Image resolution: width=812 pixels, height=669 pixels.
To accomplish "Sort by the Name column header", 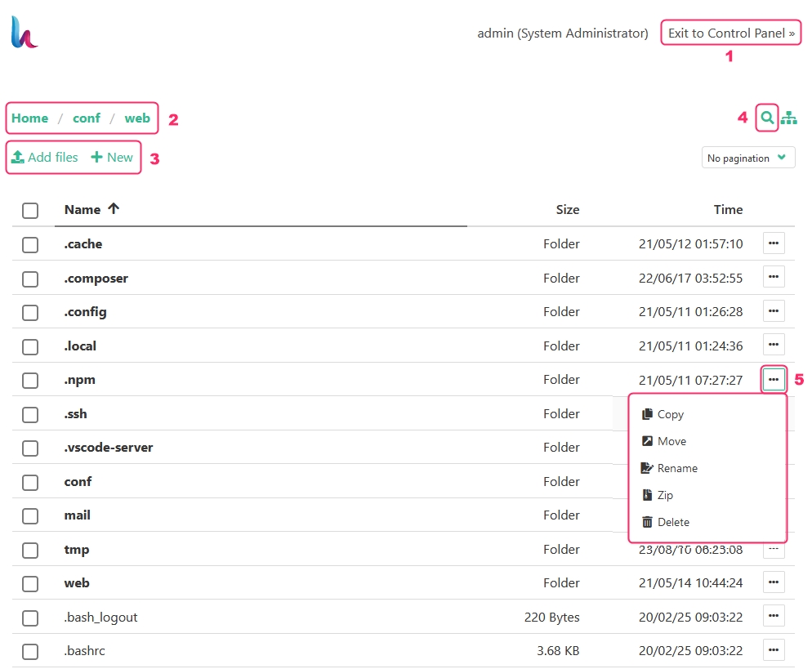I will click(83, 210).
